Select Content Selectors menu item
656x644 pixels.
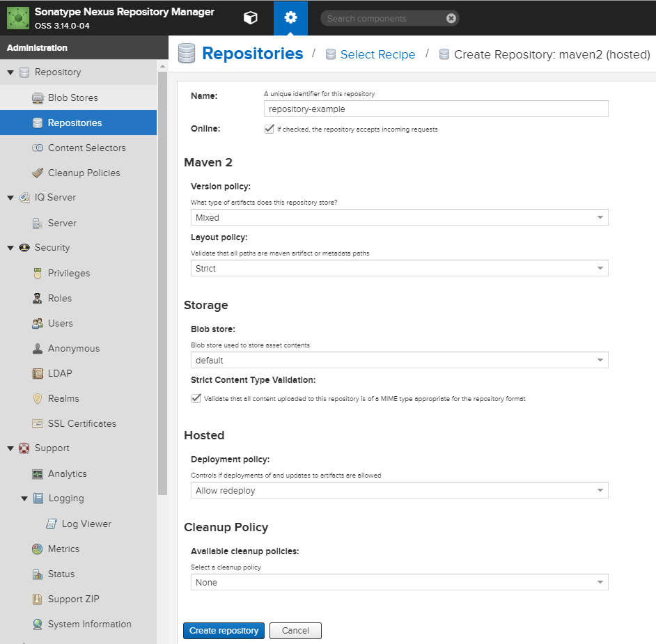pyautogui.click(x=78, y=148)
